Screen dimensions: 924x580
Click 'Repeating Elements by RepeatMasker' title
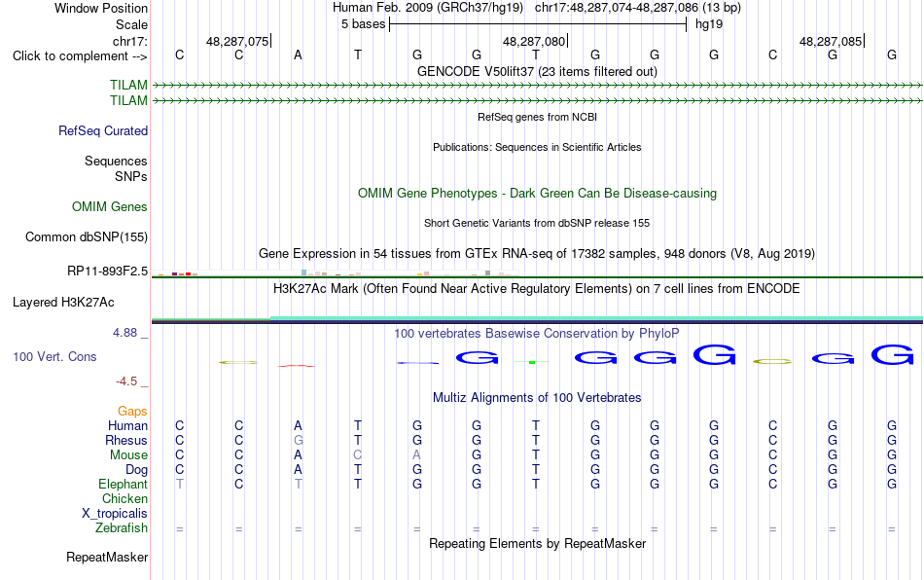(537, 543)
